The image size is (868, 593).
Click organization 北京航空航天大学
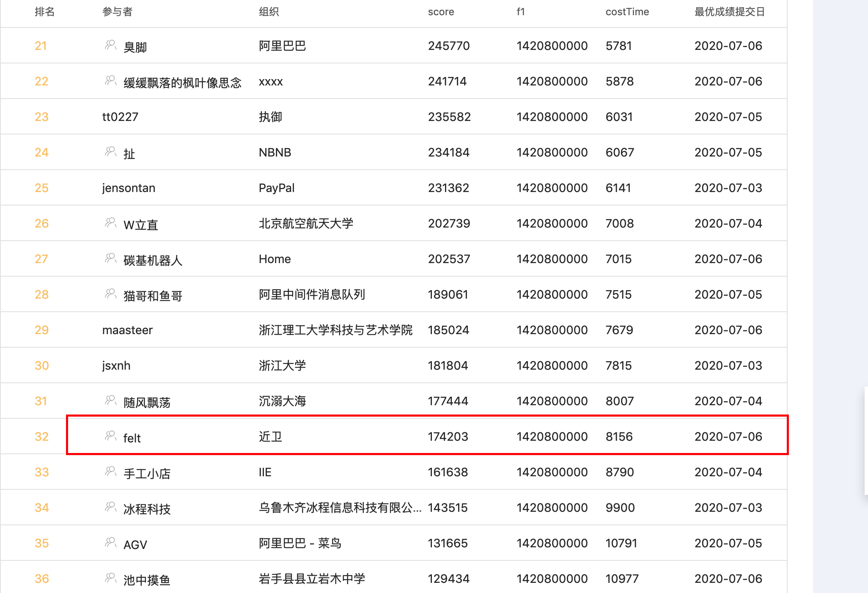click(306, 223)
